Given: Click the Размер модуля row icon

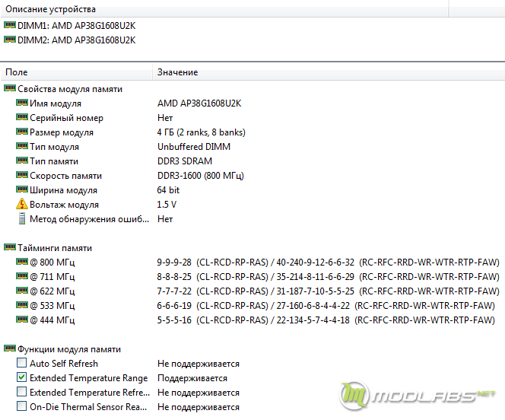Looking at the screenshot, I should click(22, 132).
